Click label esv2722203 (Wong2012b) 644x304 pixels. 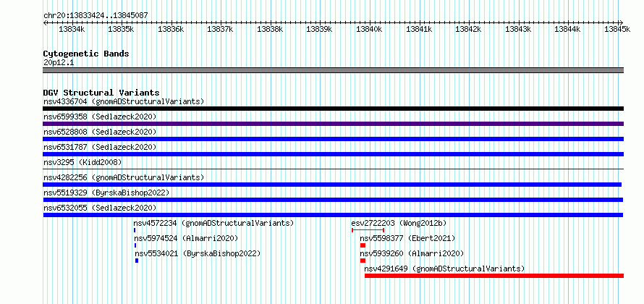pyautogui.click(x=399, y=223)
